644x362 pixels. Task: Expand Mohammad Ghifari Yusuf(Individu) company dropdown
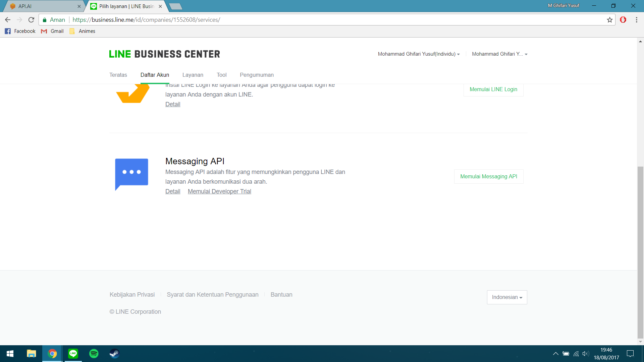click(419, 54)
